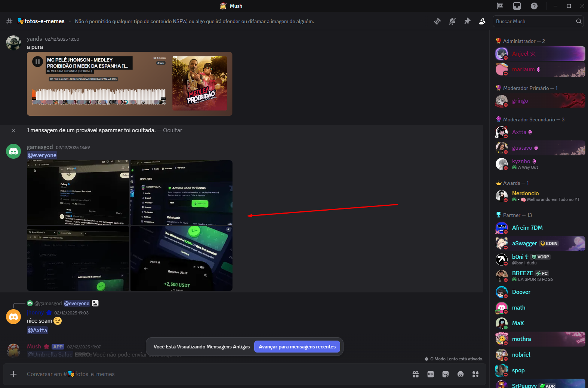This screenshot has height=388, width=588.
Task: Click the @Axtta mention
Action: point(37,330)
